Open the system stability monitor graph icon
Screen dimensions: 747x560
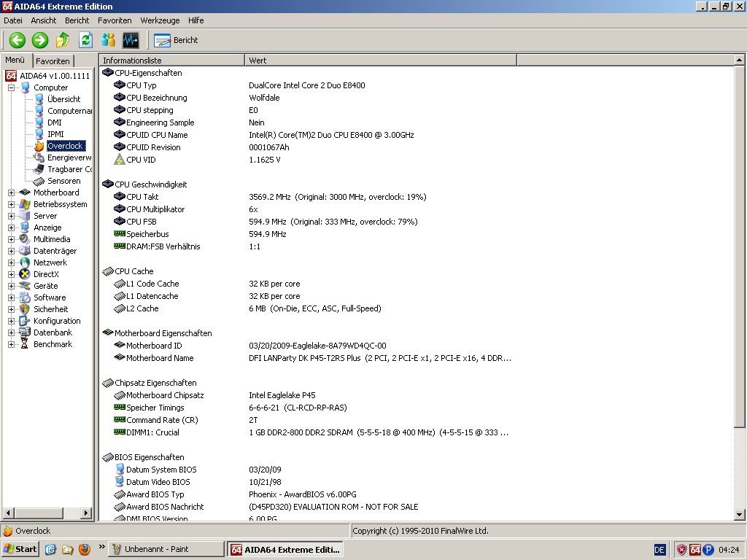(x=131, y=40)
